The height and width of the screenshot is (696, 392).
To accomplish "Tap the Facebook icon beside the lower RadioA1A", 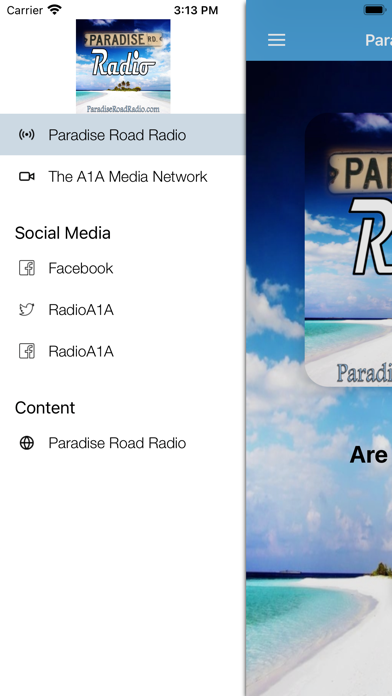I will pyautogui.click(x=27, y=351).
